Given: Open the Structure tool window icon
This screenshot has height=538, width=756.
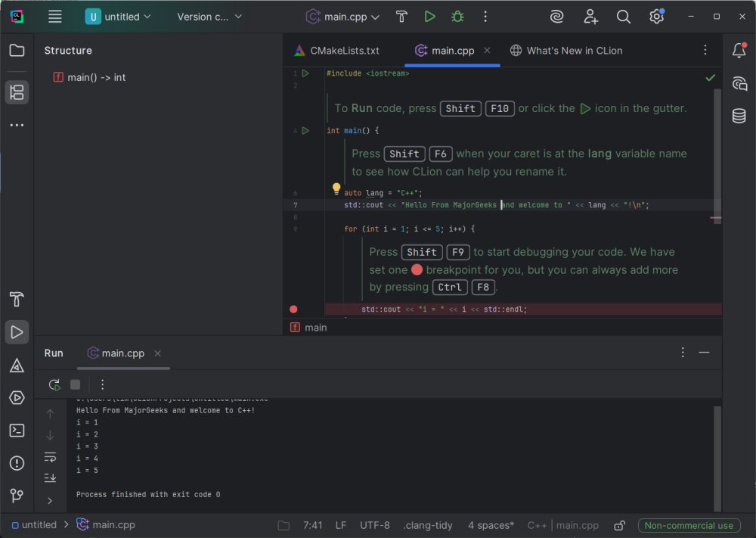Looking at the screenshot, I should (17, 92).
